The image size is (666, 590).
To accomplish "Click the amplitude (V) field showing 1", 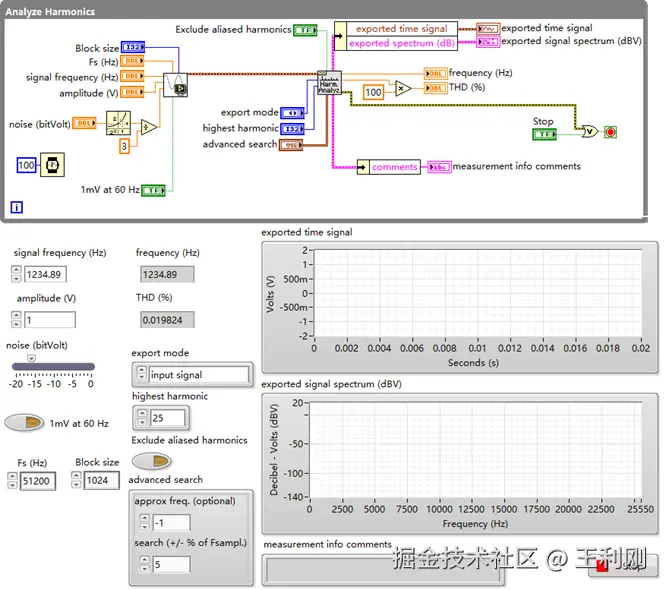I will [50, 320].
